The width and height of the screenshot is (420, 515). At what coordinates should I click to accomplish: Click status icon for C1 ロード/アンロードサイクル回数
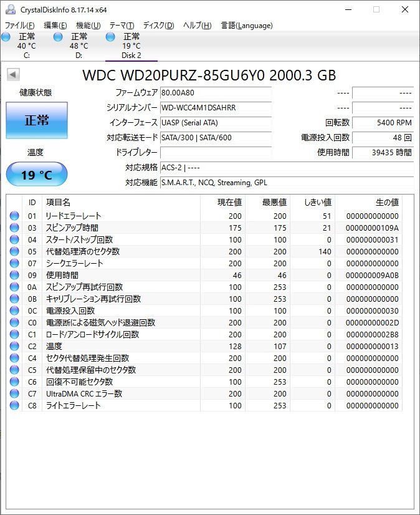[14, 334]
